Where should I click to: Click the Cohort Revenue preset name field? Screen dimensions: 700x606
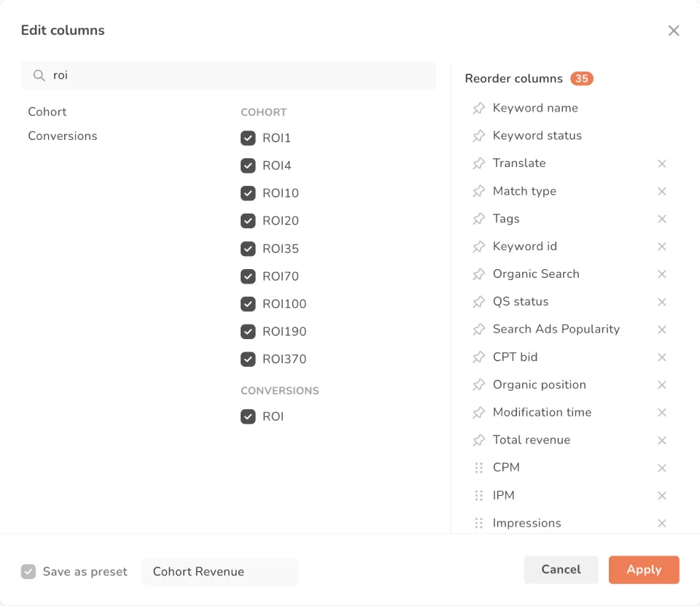click(219, 572)
